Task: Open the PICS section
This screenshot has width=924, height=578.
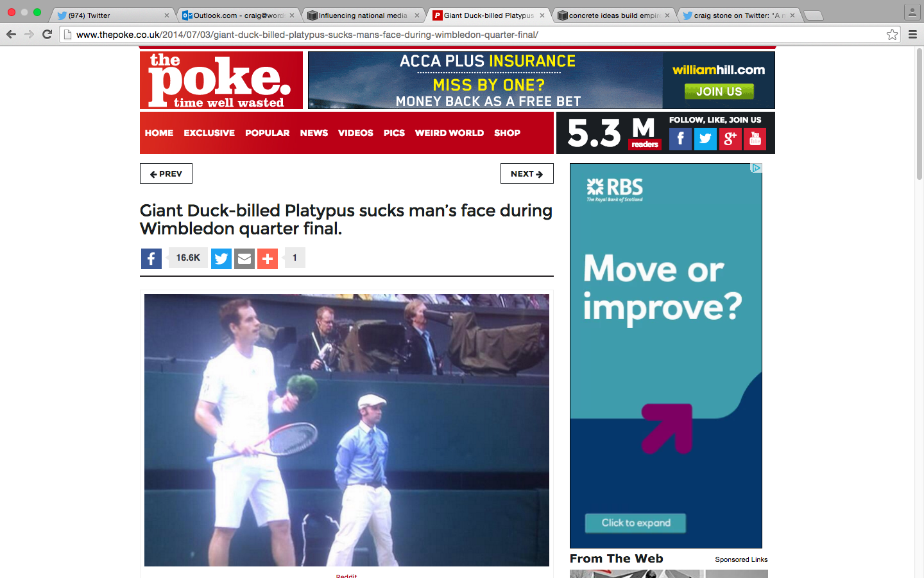Action: point(394,133)
